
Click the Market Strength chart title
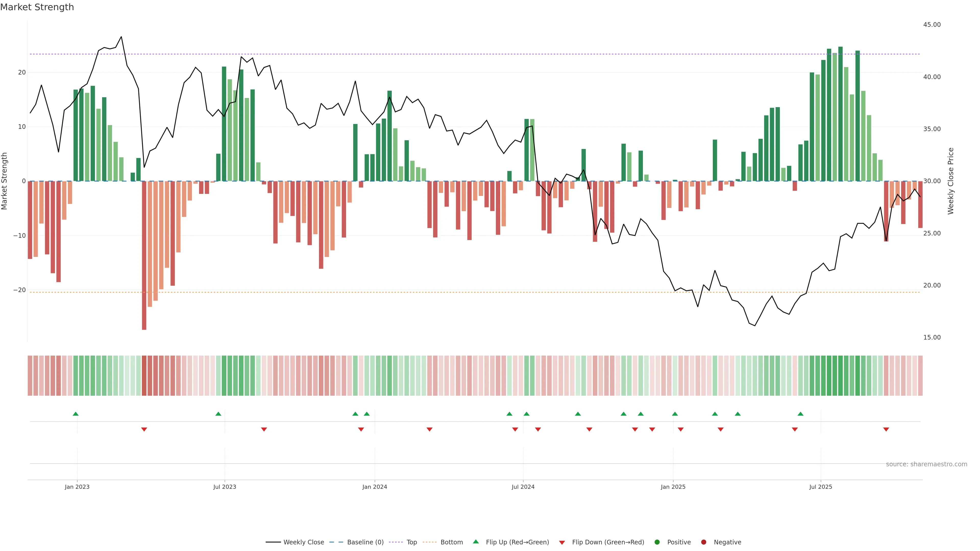click(x=37, y=7)
